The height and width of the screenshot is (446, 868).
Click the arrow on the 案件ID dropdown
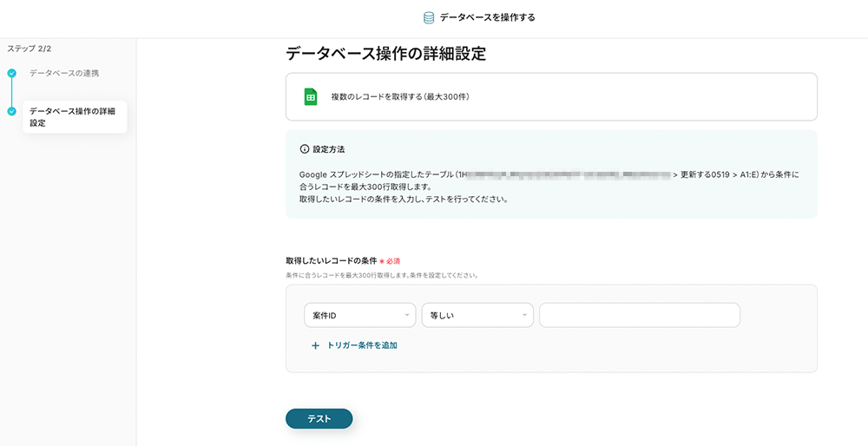point(407,316)
